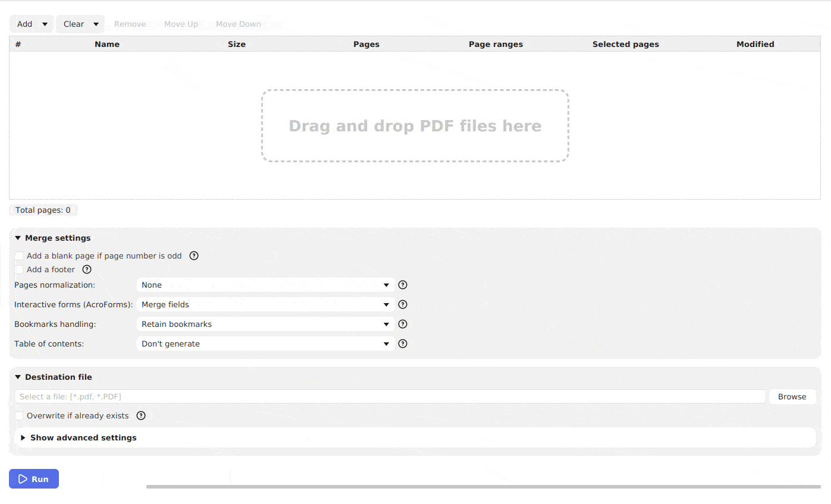
Task: Click Browse to pick destination file
Action: [792, 396]
